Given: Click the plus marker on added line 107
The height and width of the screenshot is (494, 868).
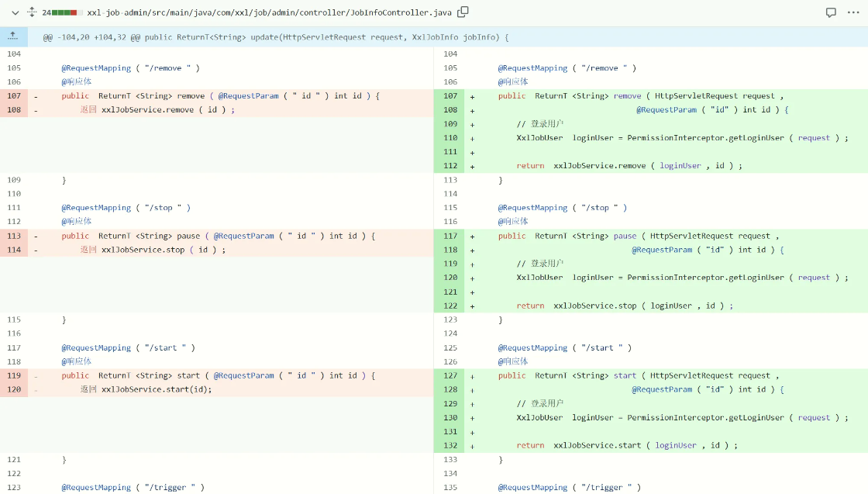Looking at the screenshot, I should [x=472, y=96].
